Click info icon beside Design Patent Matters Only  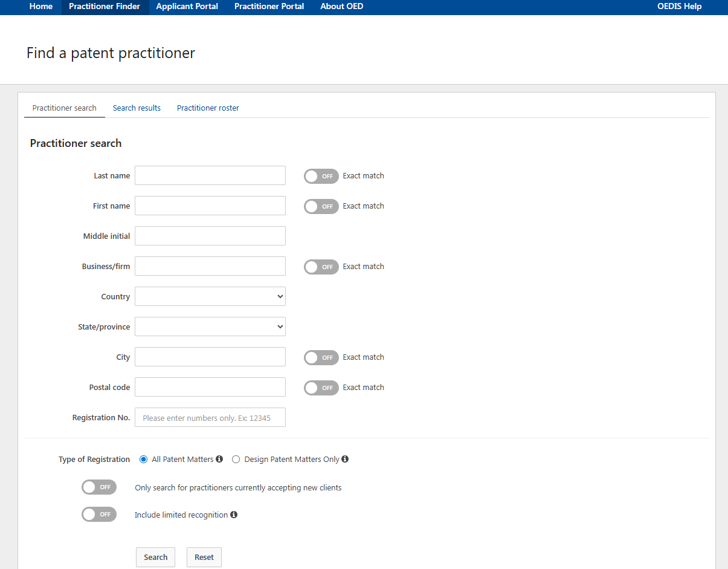click(345, 459)
